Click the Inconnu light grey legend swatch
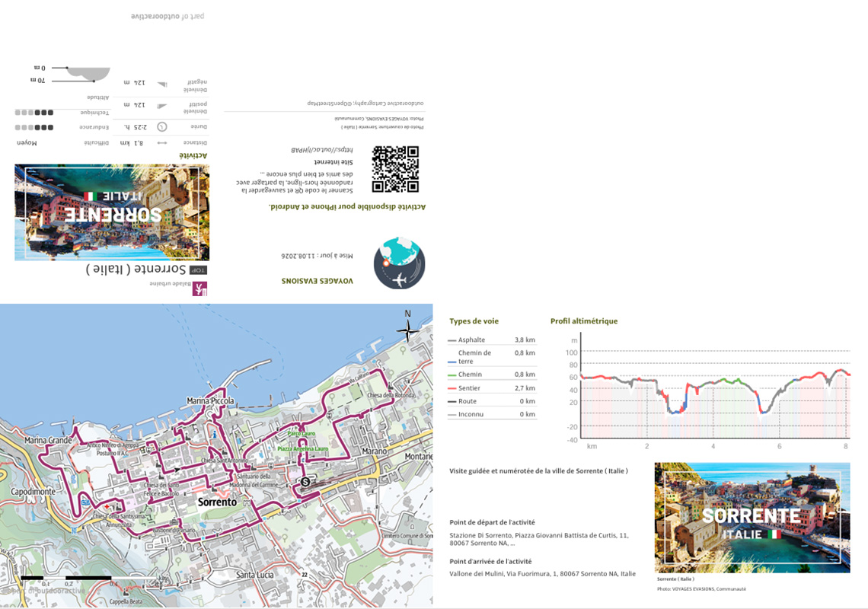Viewport: 868px width, 609px height. 452,415
